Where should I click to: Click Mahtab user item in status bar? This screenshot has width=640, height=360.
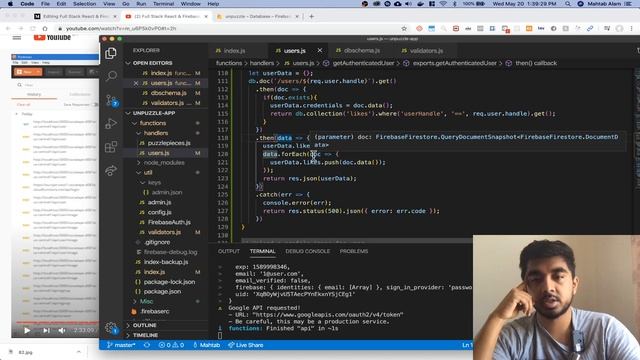(207, 345)
